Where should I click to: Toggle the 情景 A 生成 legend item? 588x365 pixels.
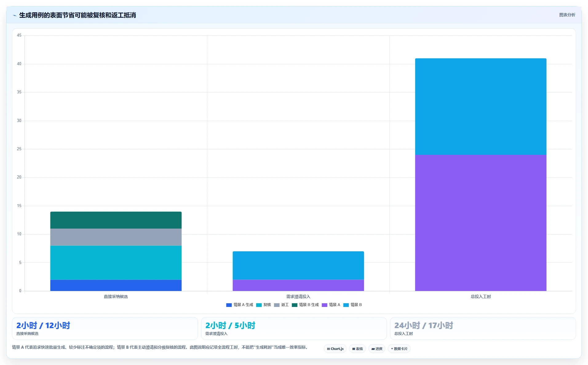point(240,305)
